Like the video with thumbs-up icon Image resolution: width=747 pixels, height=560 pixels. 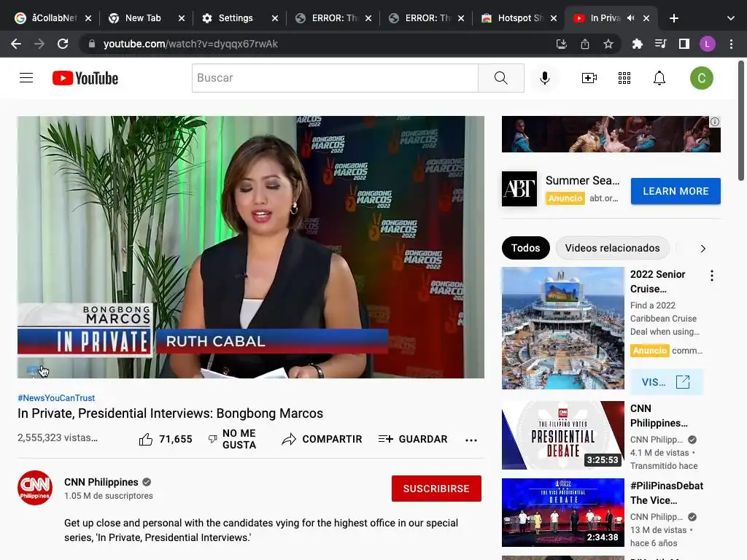pyautogui.click(x=146, y=439)
